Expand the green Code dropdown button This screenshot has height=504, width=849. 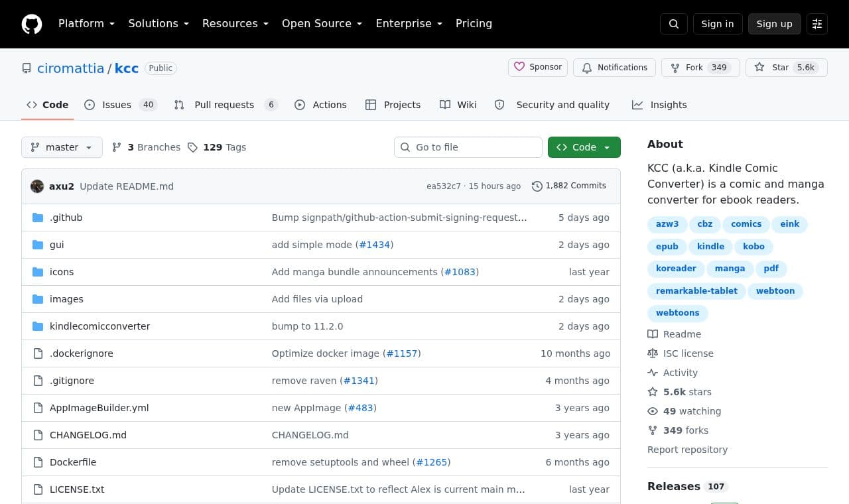pyautogui.click(x=584, y=147)
